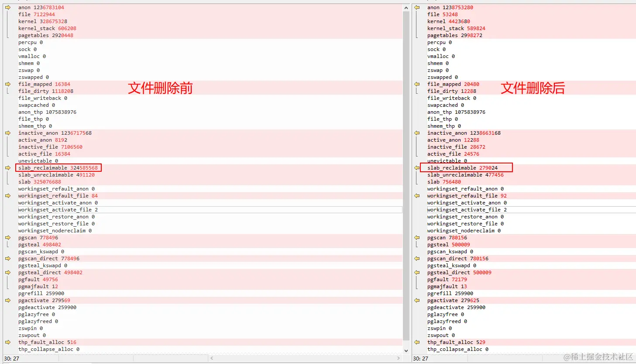Image resolution: width=636 pixels, height=364 pixels.
Task: Select left line 'active_file 16384'
Action: point(44,154)
